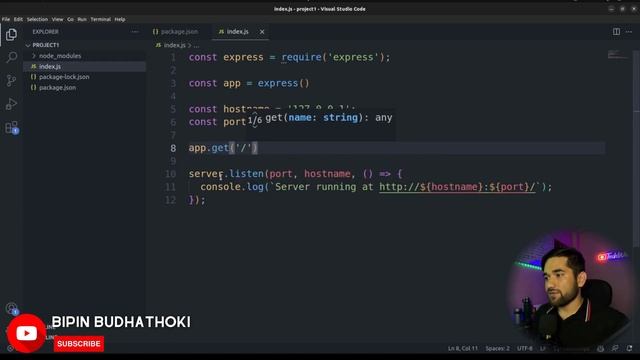The width and height of the screenshot is (640, 360).
Task: Open Explorer panel views and more actions
Action: (135, 32)
